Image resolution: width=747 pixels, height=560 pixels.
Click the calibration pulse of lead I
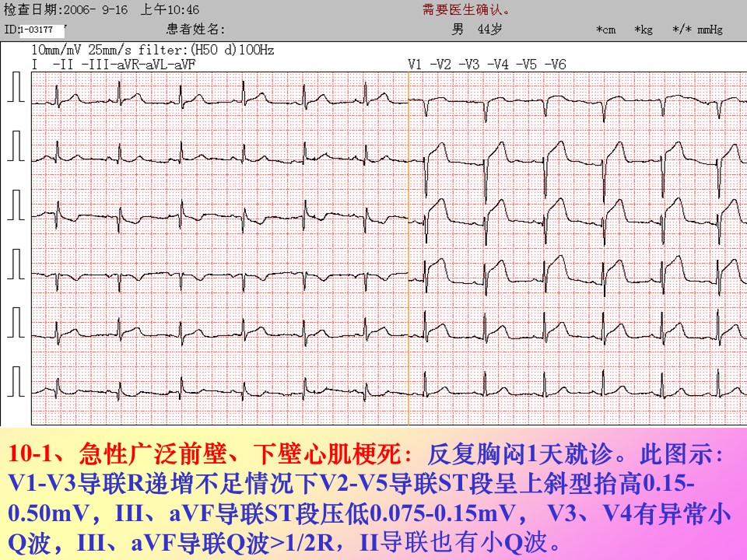(16, 86)
